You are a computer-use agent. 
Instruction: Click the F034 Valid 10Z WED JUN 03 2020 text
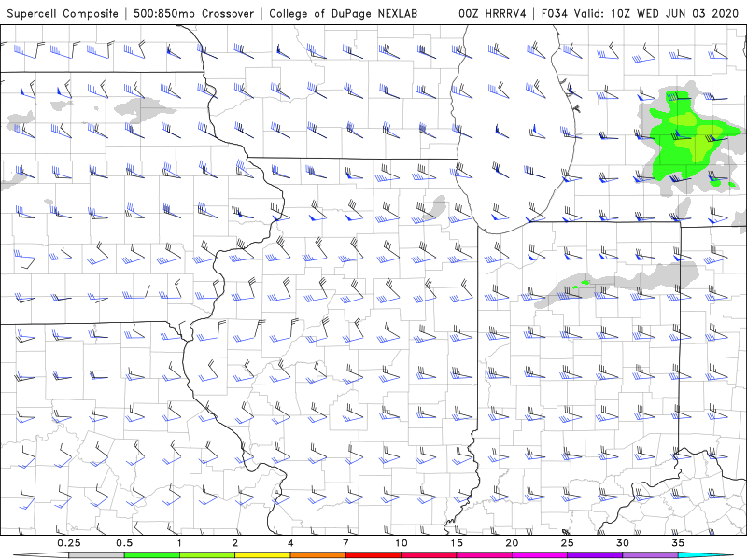(640, 13)
